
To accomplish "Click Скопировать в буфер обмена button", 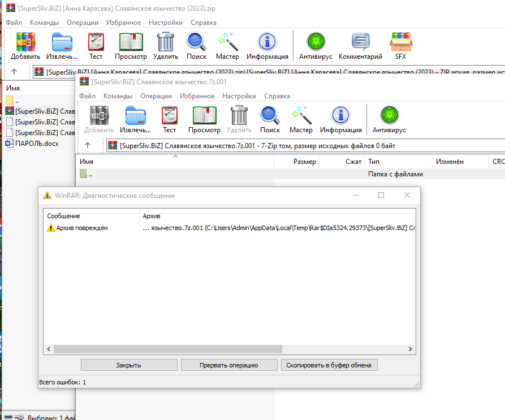I will tap(329, 365).
